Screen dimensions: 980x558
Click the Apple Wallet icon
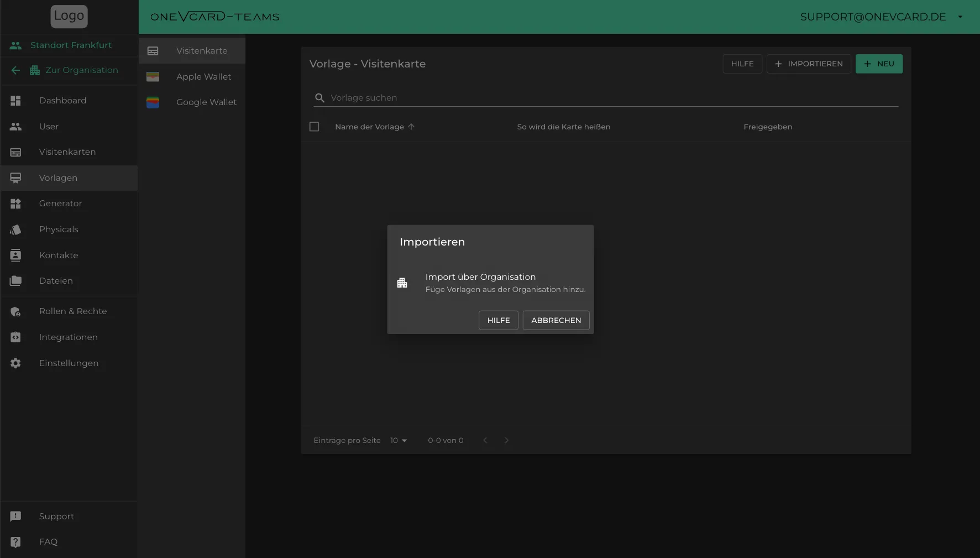point(153,77)
